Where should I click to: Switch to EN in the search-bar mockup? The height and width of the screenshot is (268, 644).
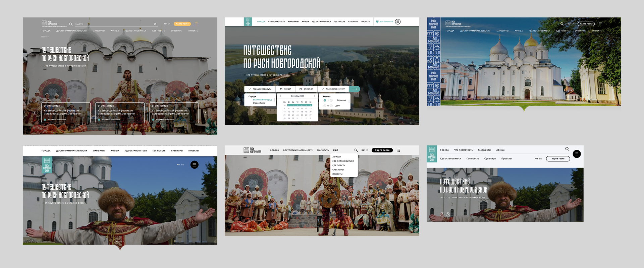169,24
